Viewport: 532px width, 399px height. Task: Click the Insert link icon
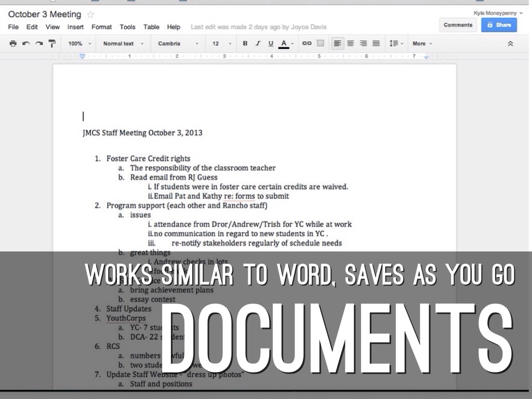[307, 44]
